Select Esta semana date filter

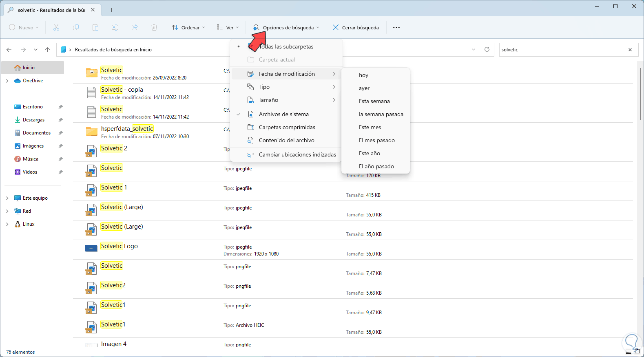(376, 101)
